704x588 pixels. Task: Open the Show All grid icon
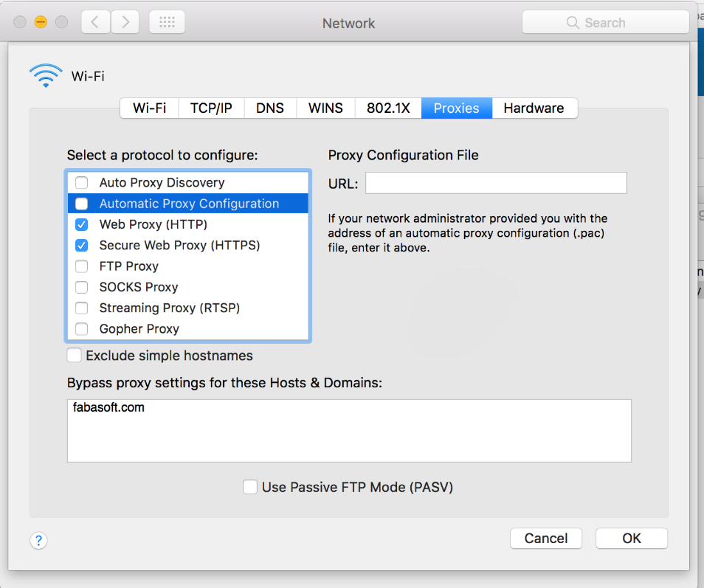coord(167,22)
